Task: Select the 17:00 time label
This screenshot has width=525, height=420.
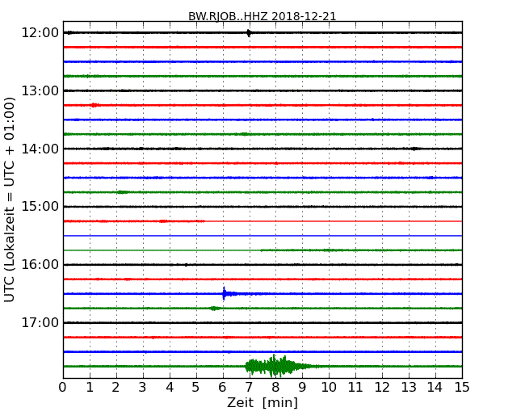Action: [40, 322]
